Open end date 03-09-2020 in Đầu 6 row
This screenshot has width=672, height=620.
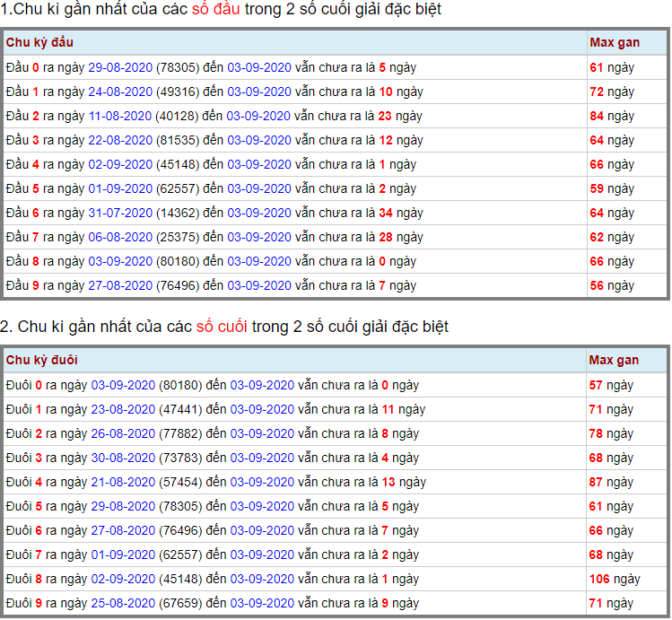coord(259,213)
